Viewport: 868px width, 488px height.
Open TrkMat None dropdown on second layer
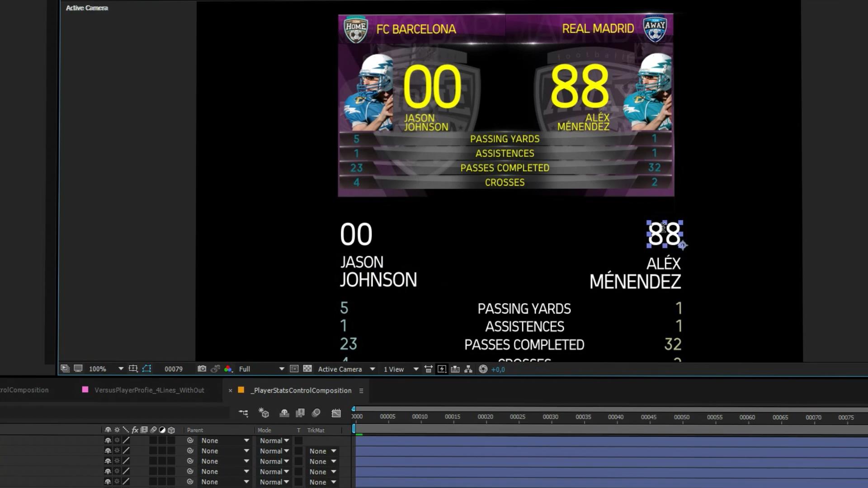323,450
